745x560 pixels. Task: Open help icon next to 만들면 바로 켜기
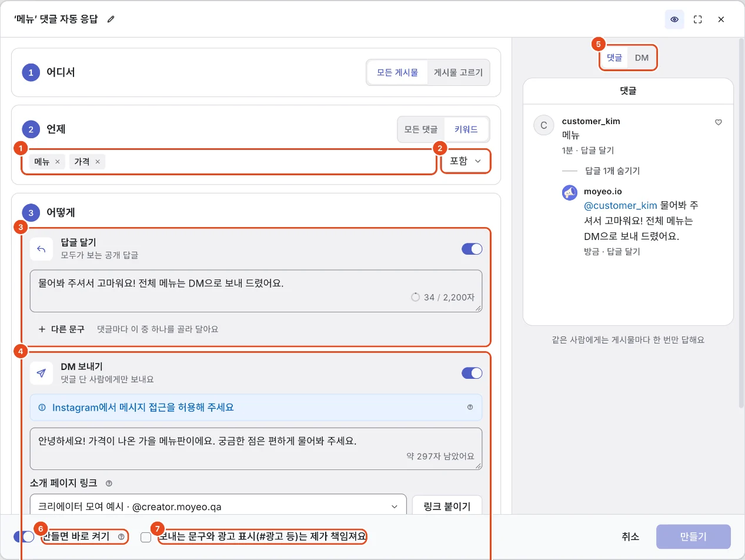(x=121, y=536)
